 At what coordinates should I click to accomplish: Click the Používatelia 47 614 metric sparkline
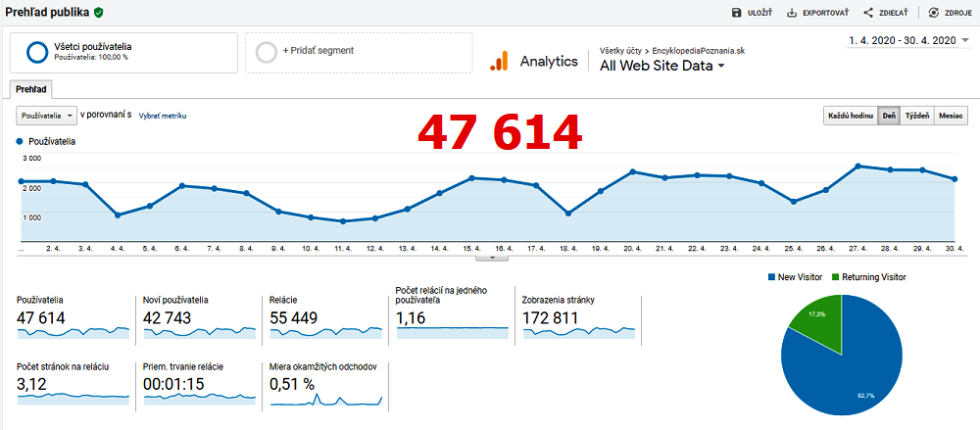tap(73, 332)
